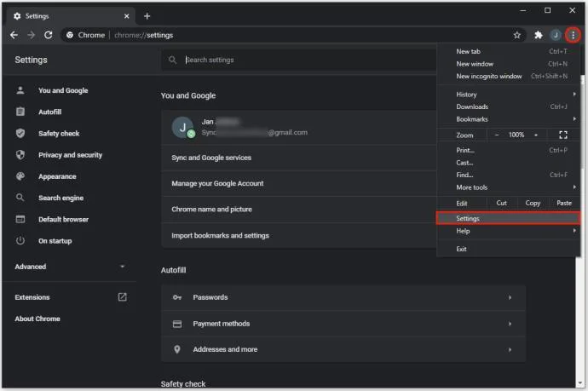
Task: Choose New tab from the menu
Action: click(x=508, y=51)
